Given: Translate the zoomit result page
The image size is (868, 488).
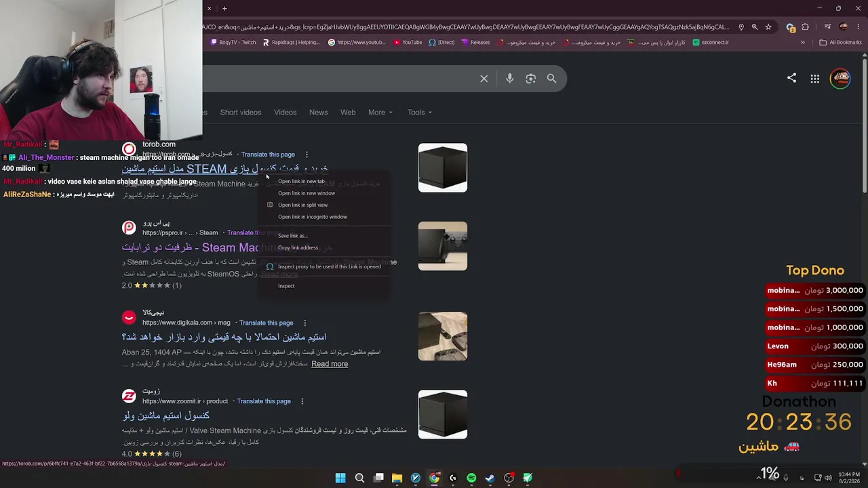Looking at the screenshot, I should pyautogui.click(x=264, y=401).
